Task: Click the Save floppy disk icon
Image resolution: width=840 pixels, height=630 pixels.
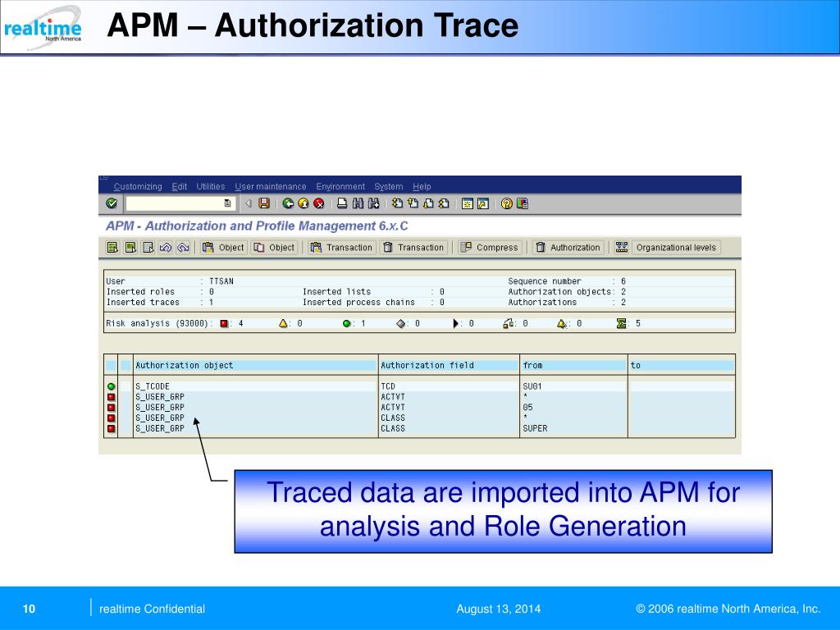Action: [264, 203]
